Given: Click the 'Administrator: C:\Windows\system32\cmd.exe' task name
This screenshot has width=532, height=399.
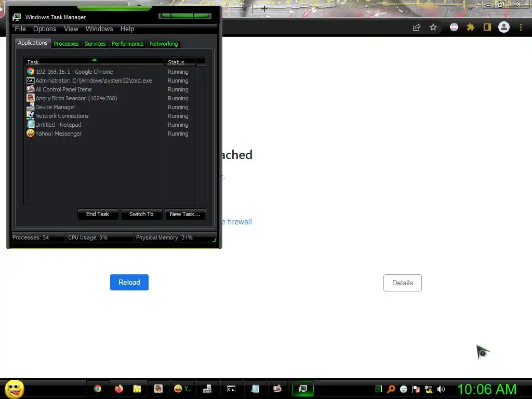Looking at the screenshot, I should point(94,81).
